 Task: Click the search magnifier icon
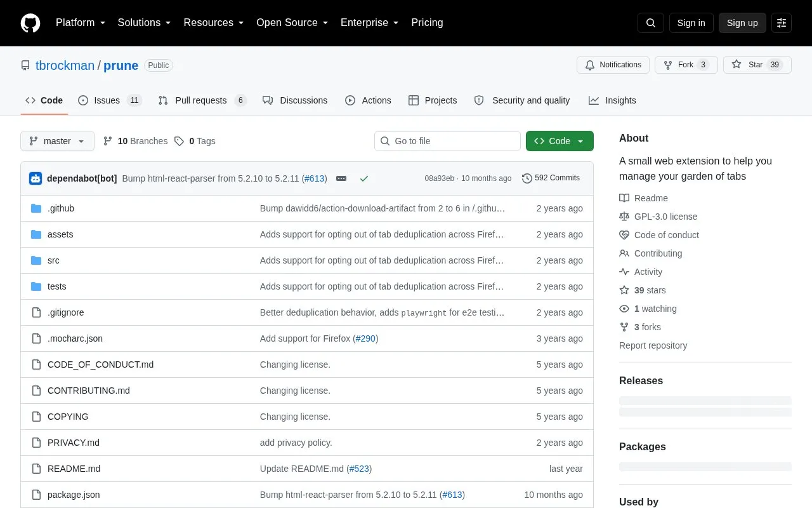651,23
